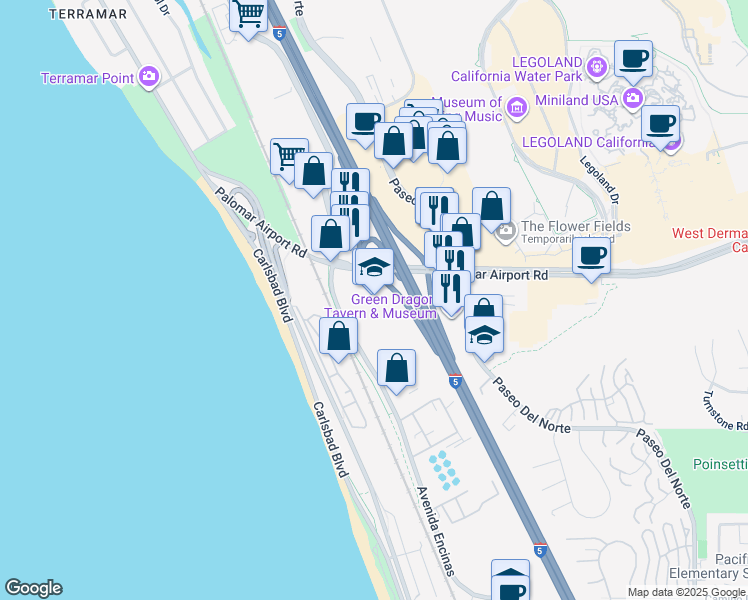Viewport: 748px width, 600px height.
Task: Open the topmost restaurant marker in the stack west of I-5
Action: click(351, 180)
